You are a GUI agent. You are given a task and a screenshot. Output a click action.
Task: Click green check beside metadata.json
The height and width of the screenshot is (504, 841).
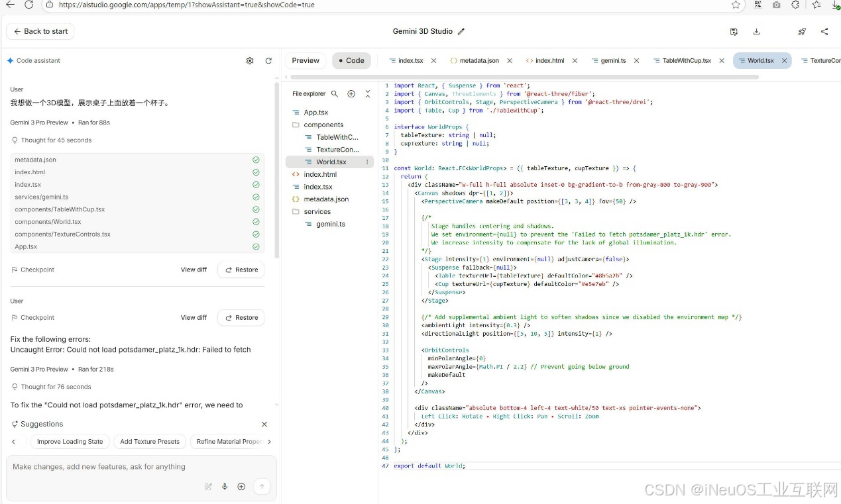pyautogui.click(x=256, y=160)
